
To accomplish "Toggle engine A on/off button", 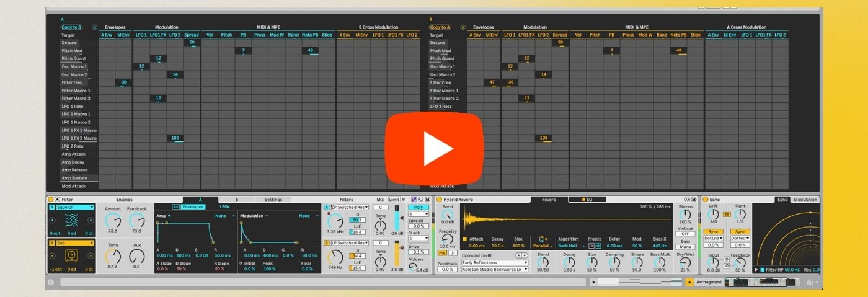I will 52,207.
